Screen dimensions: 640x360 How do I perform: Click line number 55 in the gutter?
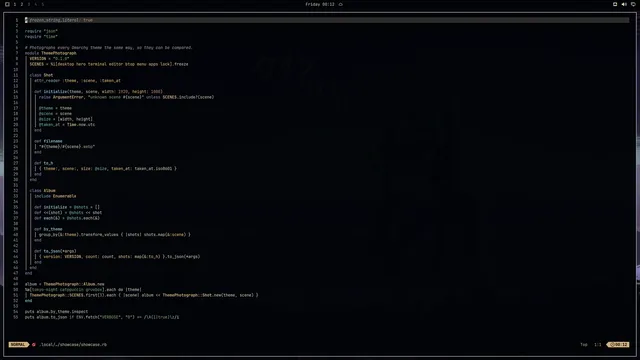(x=16, y=317)
